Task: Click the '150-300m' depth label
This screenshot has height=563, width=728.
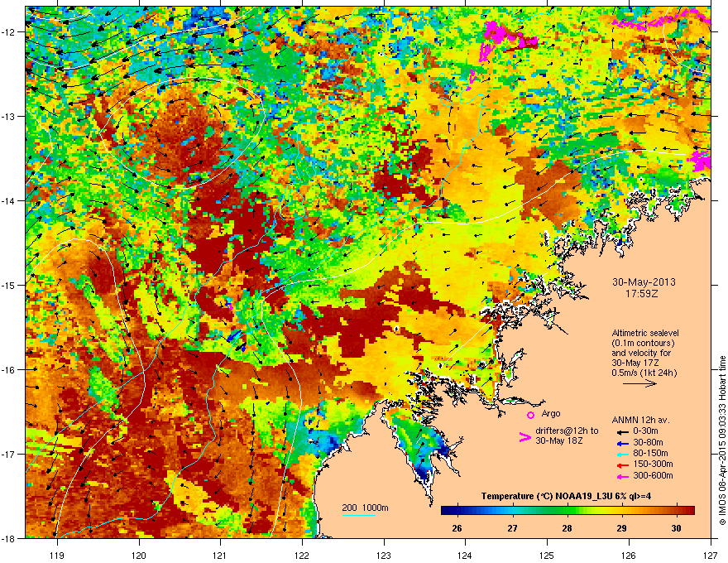Action: point(653,464)
